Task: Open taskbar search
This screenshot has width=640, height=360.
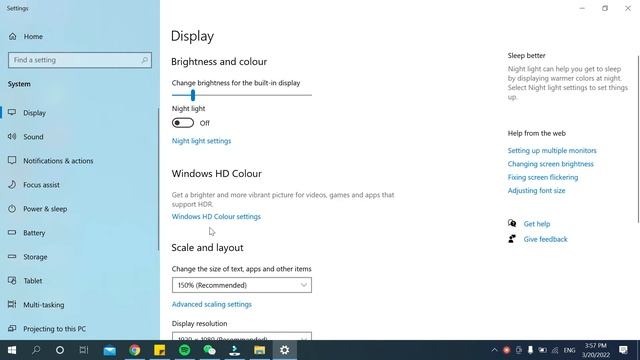Action: [x=36, y=350]
